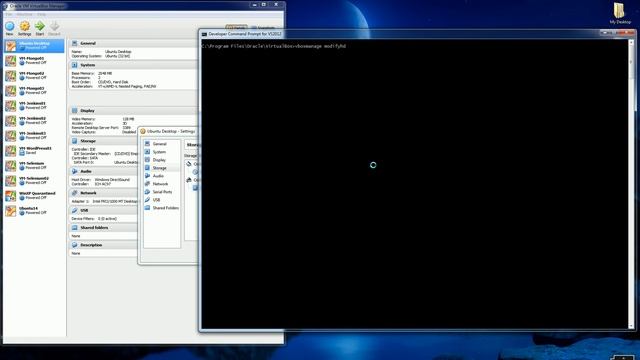Select Storage category in Settings dialog
This screenshot has height=360, width=640.
162,168
